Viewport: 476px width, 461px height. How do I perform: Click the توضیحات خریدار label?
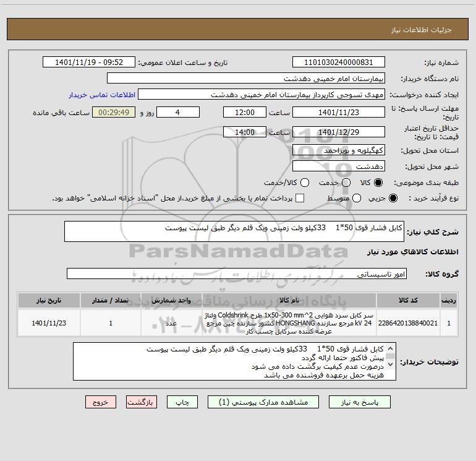click(429, 362)
